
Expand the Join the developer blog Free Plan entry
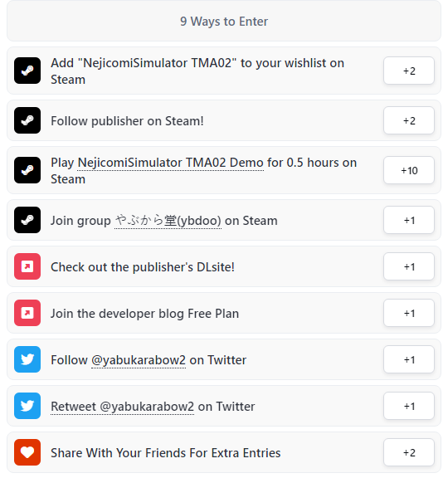[x=224, y=313]
